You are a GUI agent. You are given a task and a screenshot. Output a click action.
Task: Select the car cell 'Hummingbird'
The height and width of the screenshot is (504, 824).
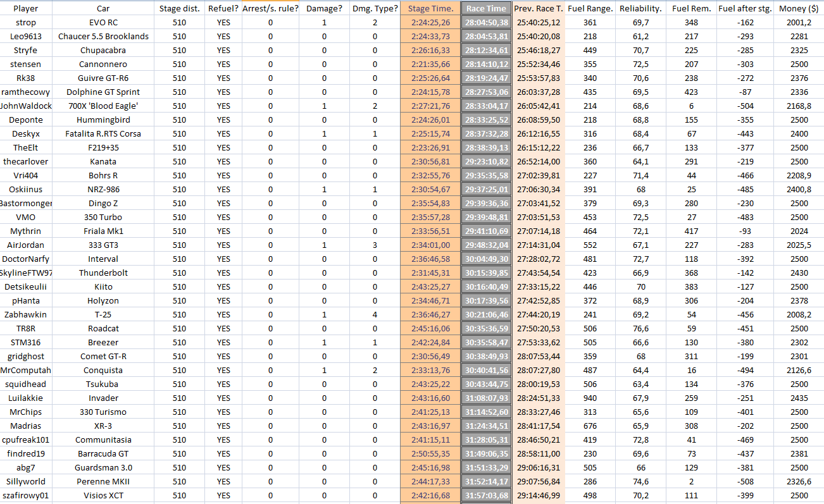pyautogui.click(x=103, y=120)
